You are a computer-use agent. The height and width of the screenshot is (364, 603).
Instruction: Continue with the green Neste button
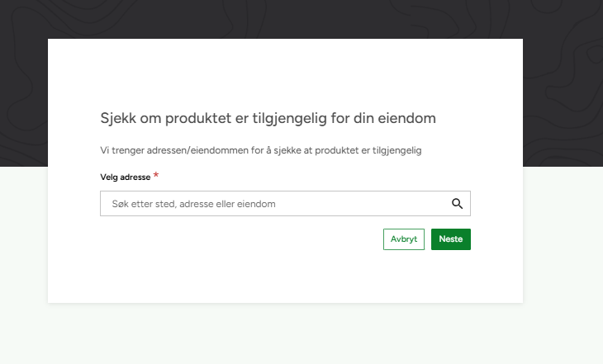450,239
